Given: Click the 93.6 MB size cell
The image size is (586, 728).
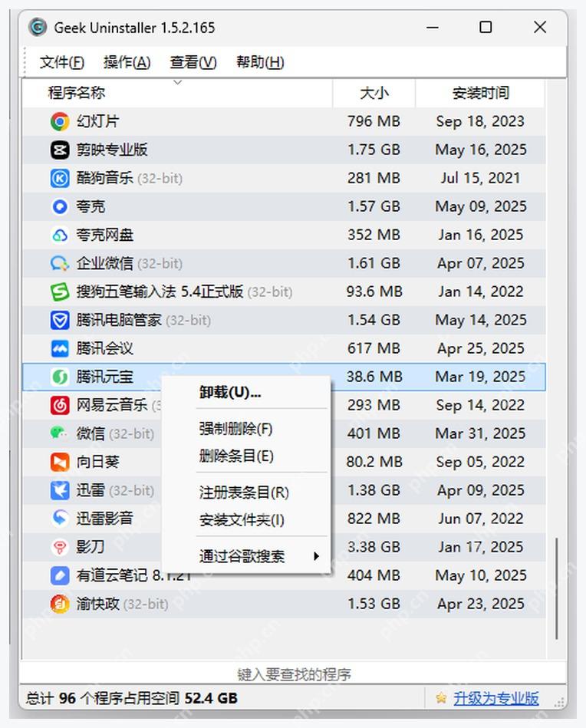Looking at the screenshot, I should point(374,292).
